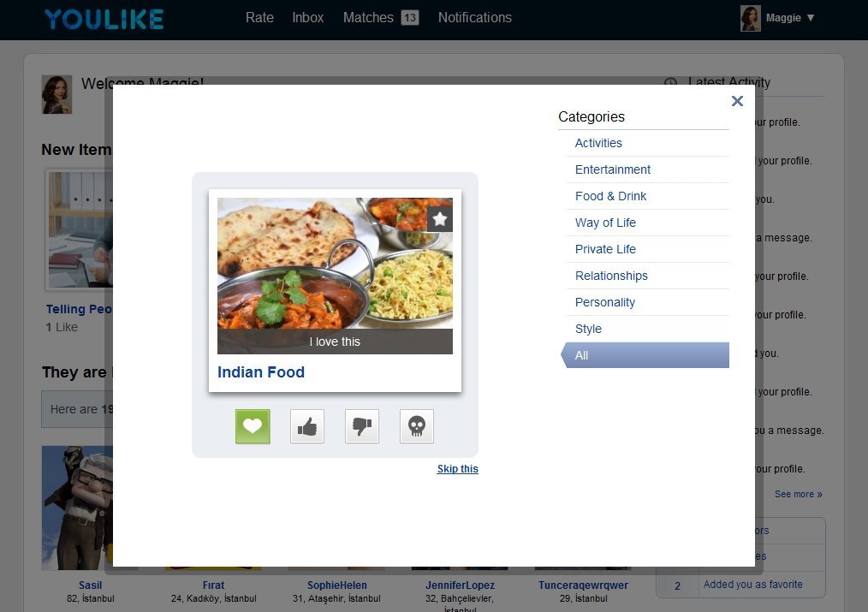Select the All category tab
Screen dimensions: 868x612
coord(645,355)
